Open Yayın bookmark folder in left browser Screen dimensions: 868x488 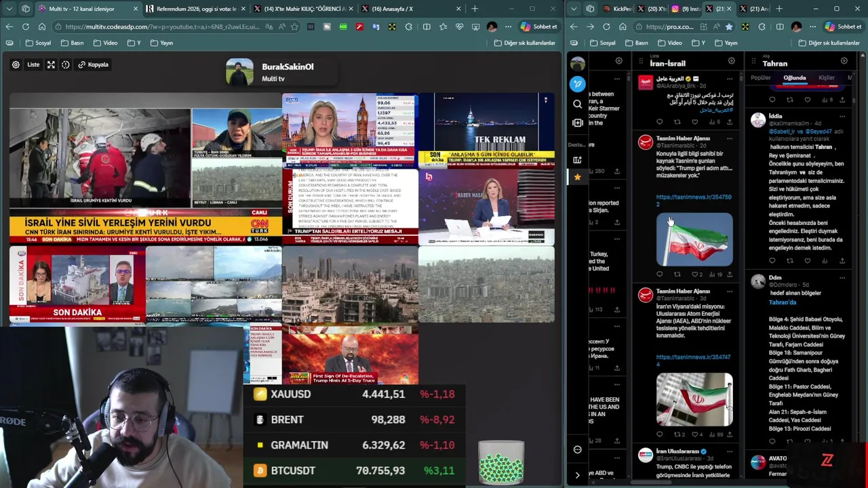point(161,43)
